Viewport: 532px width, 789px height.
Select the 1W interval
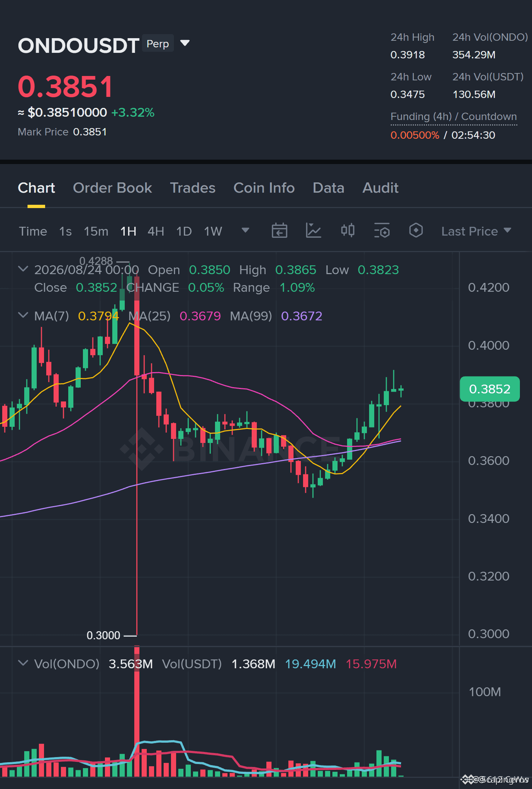point(213,231)
